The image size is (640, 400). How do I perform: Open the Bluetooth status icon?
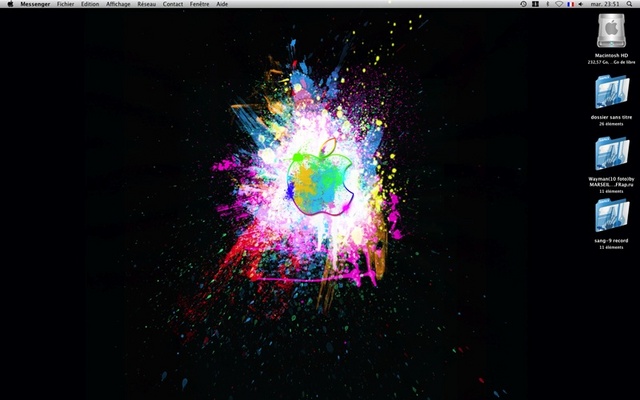coord(547,4)
